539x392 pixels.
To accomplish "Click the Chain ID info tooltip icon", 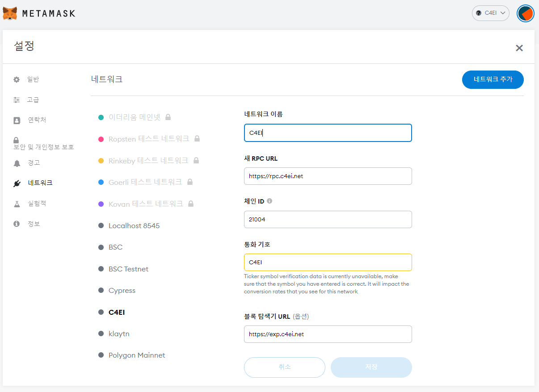I will point(269,201).
